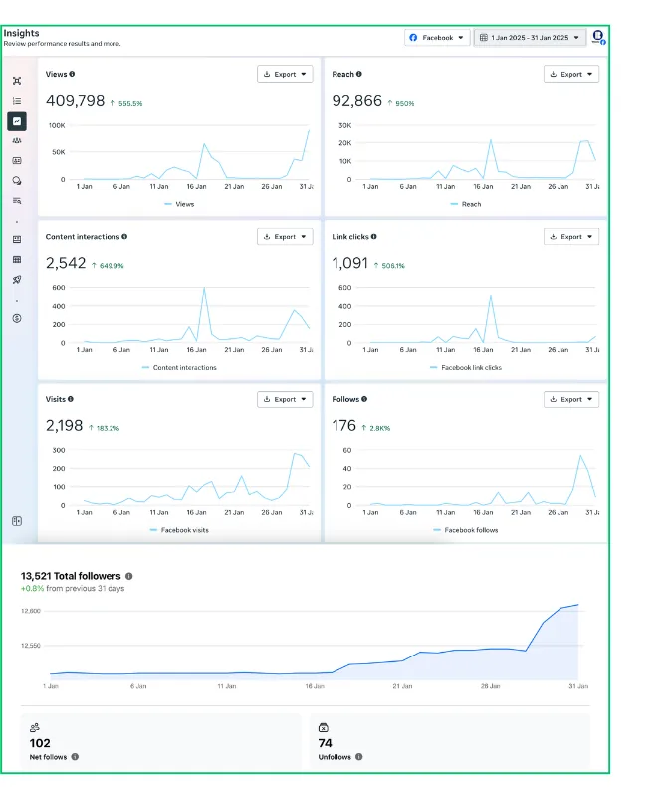
Task: Open the list-with-magnifier search icon in the sidebar
Action: pyautogui.click(x=17, y=201)
